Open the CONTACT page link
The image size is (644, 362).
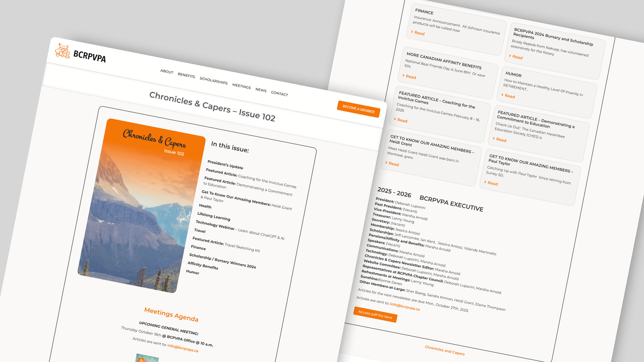pyautogui.click(x=279, y=94)
